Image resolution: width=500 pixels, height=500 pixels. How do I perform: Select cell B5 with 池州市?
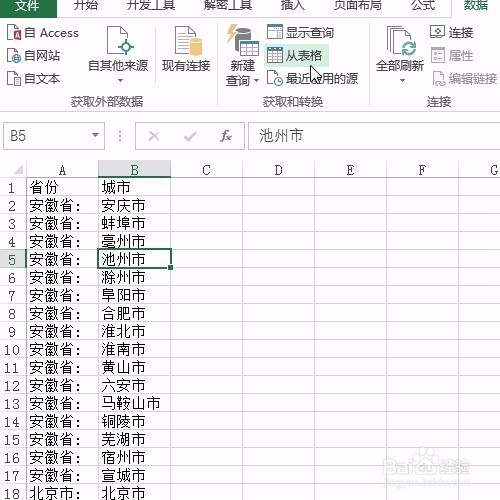pos(134,259)
